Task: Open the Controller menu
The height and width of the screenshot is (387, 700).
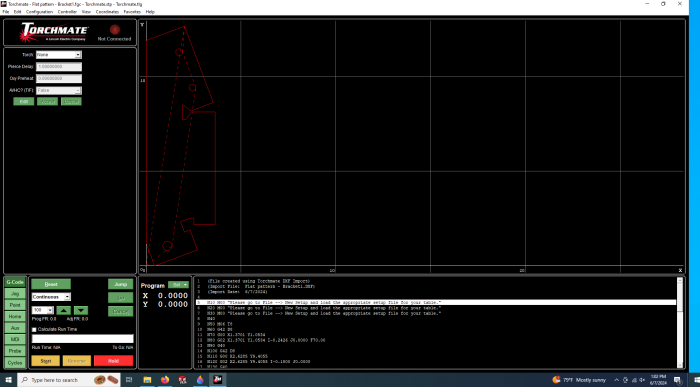Action: [x=67, y=12]
